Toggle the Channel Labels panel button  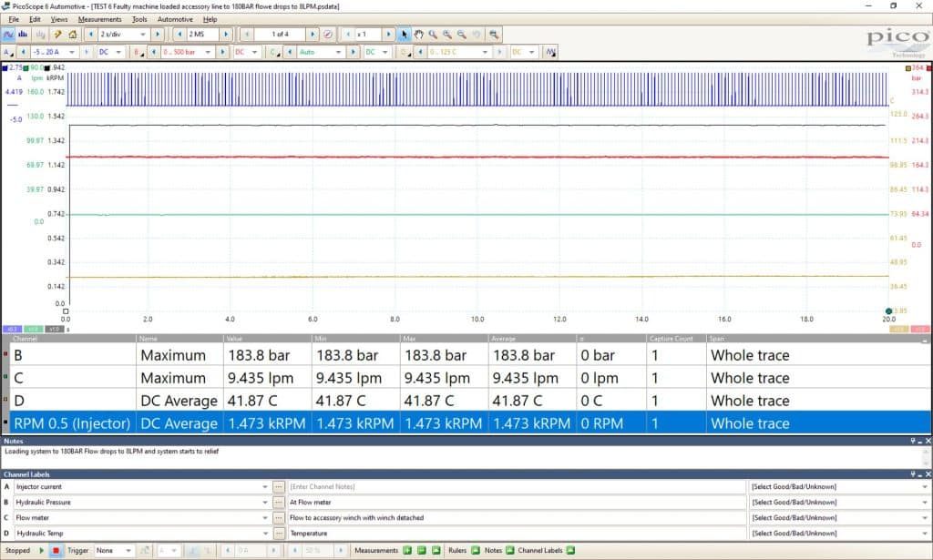570,551
